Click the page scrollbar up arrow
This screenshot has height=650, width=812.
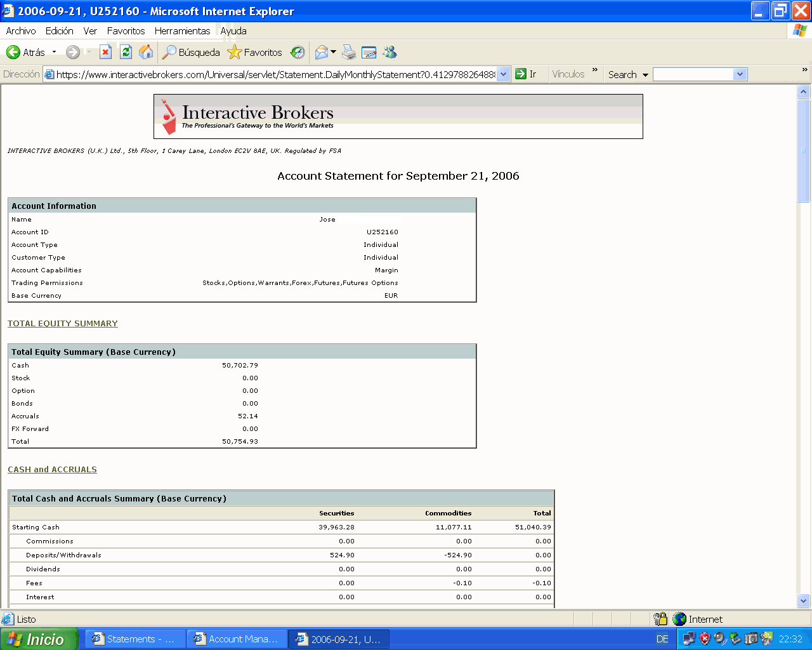tap(804, 92)
